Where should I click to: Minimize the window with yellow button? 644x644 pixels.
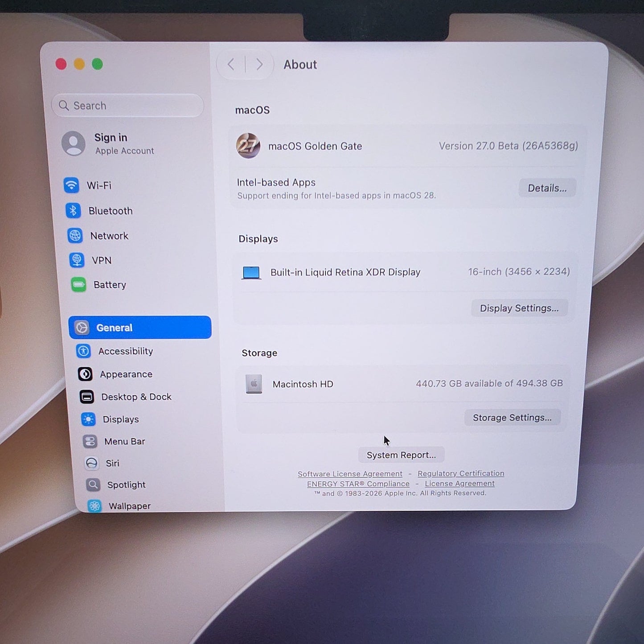tap(79, 64)
